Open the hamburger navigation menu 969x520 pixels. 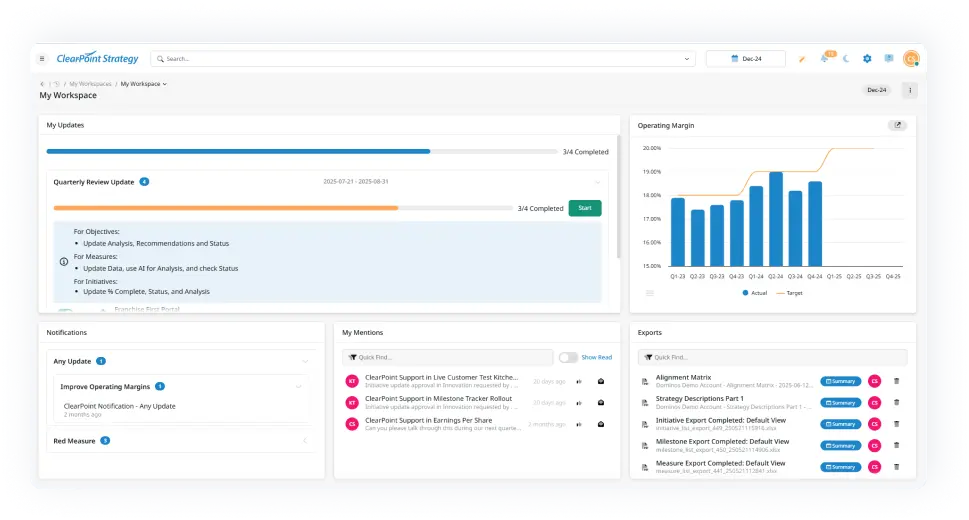[x=42, y=59]
